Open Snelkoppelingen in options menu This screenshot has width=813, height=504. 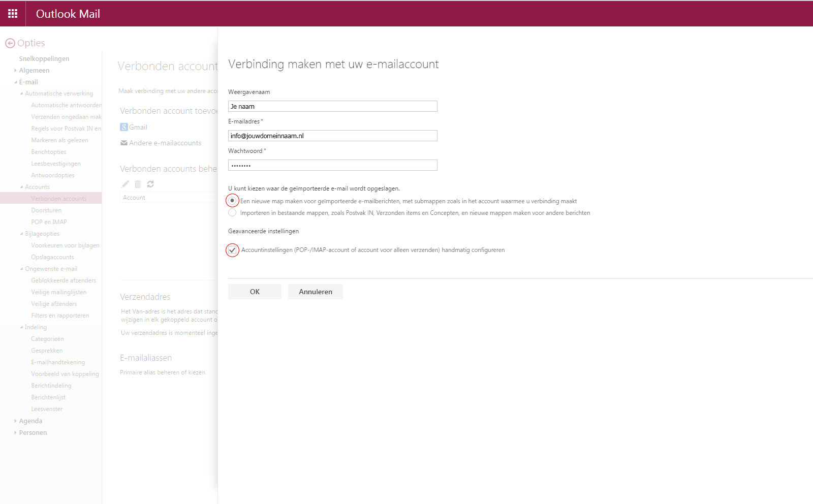[x=44, y=59]
